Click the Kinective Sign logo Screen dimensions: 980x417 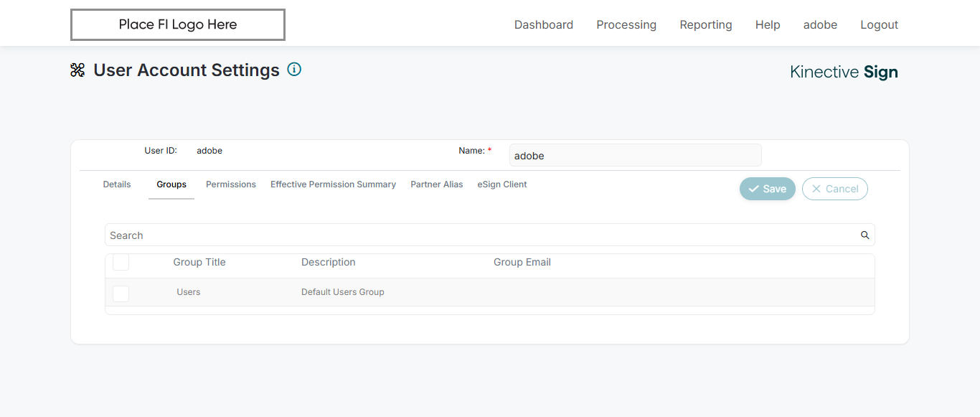844,72
